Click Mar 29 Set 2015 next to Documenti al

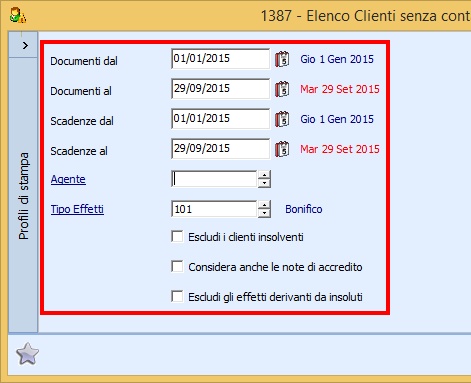(340, 89)
